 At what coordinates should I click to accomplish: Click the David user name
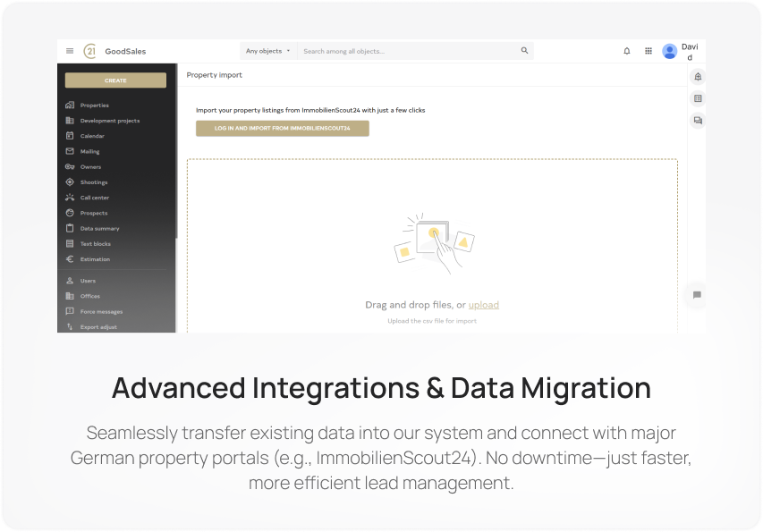click(690, 52)
